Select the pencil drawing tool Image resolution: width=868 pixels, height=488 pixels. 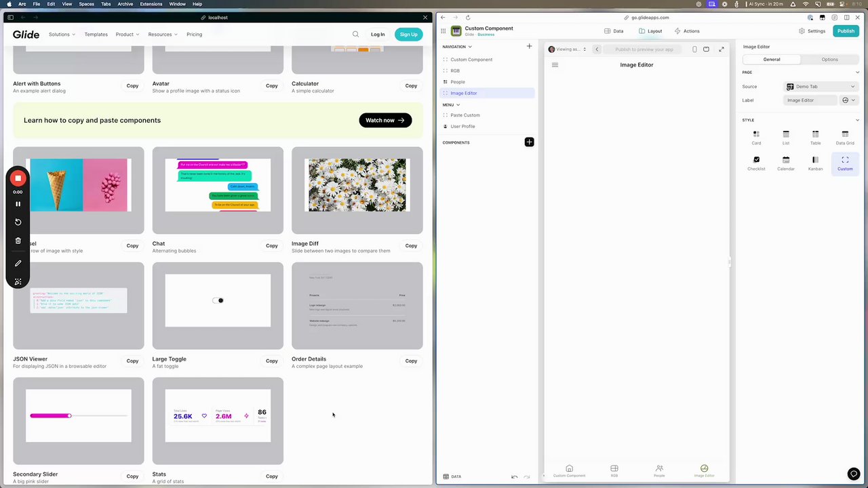[18, 263]
